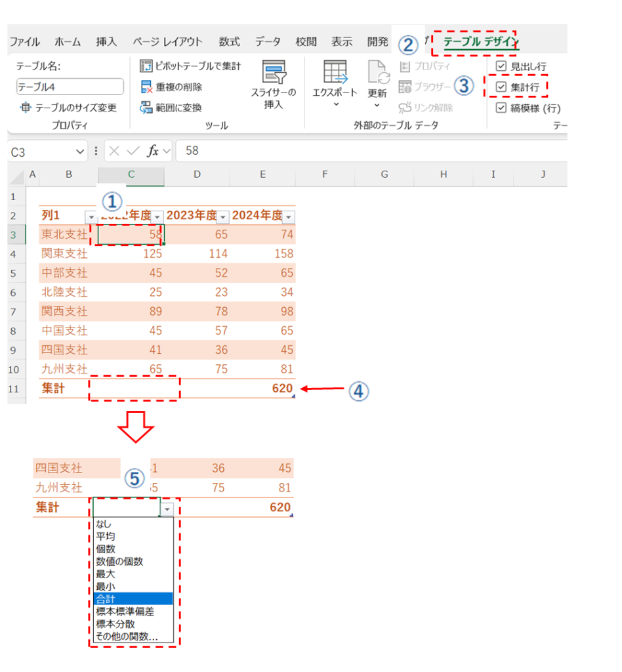
Task: Switch to the 挿入 ribbon tab
Action: tap(106, 41)
